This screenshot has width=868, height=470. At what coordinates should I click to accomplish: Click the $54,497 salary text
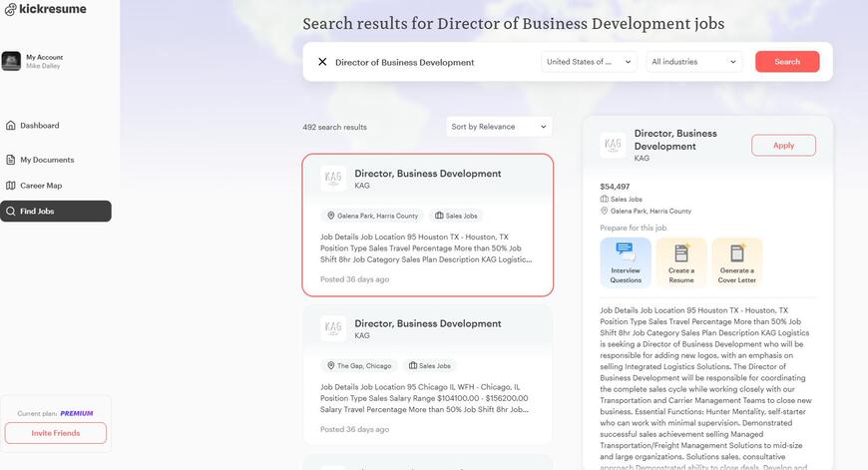click(x=615, y=187)
